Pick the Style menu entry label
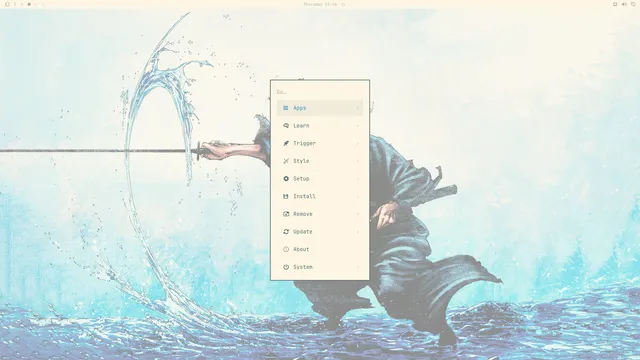The image size is (640, 360). click(301, 161)
